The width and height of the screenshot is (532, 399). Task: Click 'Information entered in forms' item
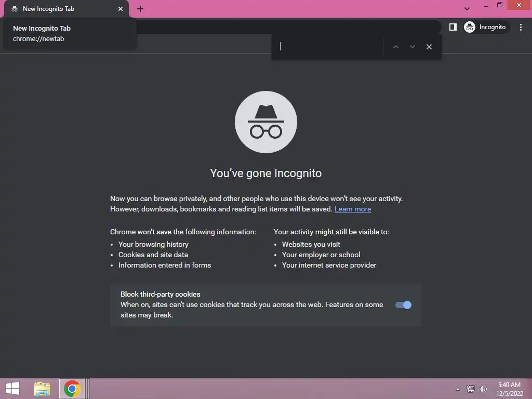pos(165,265)
